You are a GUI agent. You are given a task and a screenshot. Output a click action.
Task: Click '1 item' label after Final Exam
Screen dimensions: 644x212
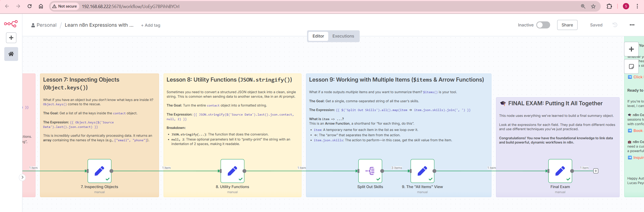pyautogui.click(x=584, y=168)
